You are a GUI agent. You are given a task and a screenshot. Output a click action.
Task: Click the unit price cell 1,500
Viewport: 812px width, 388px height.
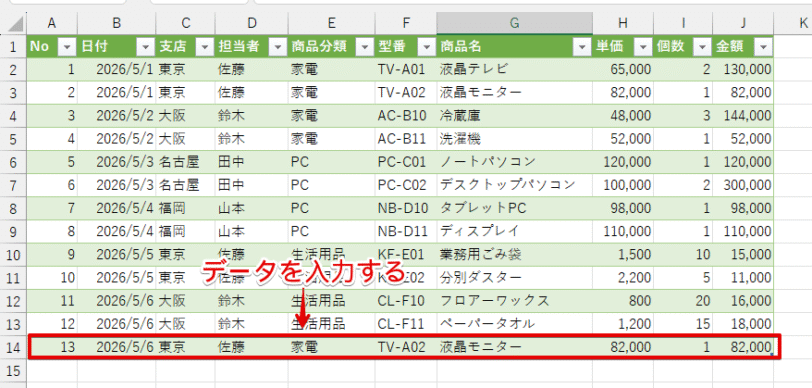click(623, 254)
